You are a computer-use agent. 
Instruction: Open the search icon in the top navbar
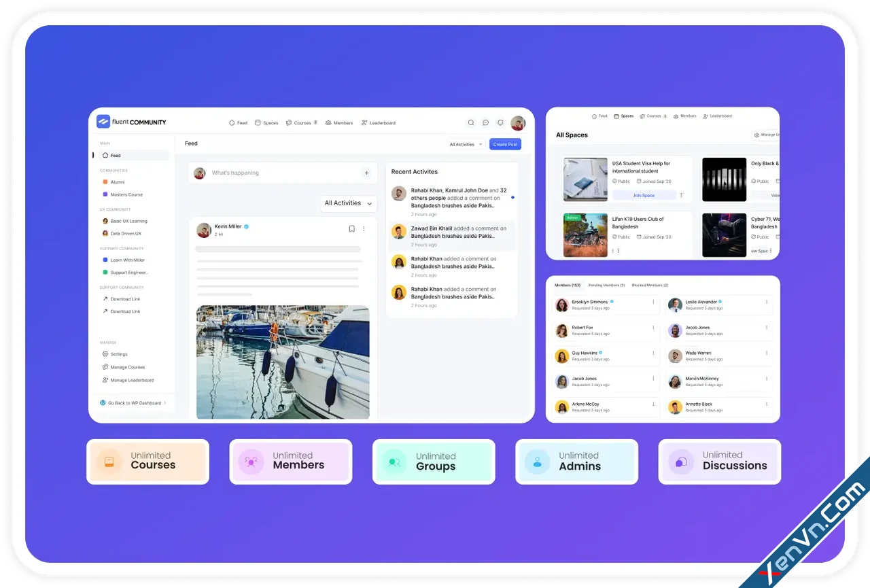point(471,122)
